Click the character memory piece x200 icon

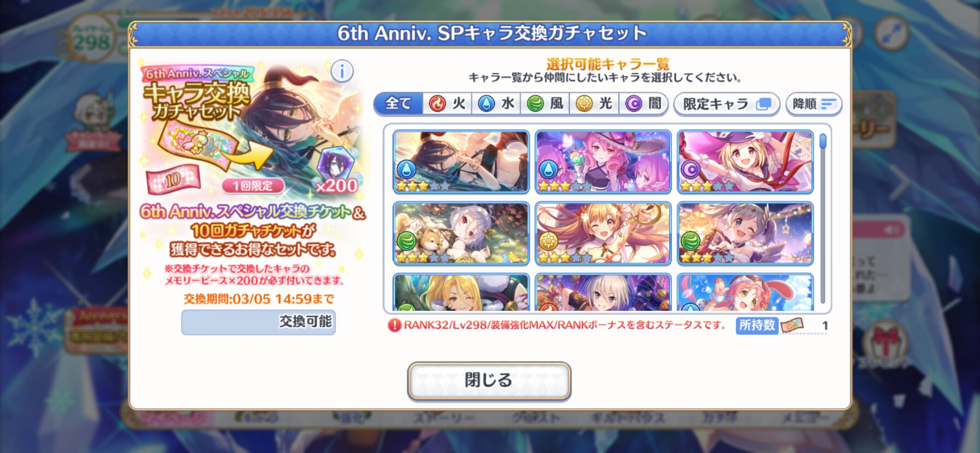[332, 164]
